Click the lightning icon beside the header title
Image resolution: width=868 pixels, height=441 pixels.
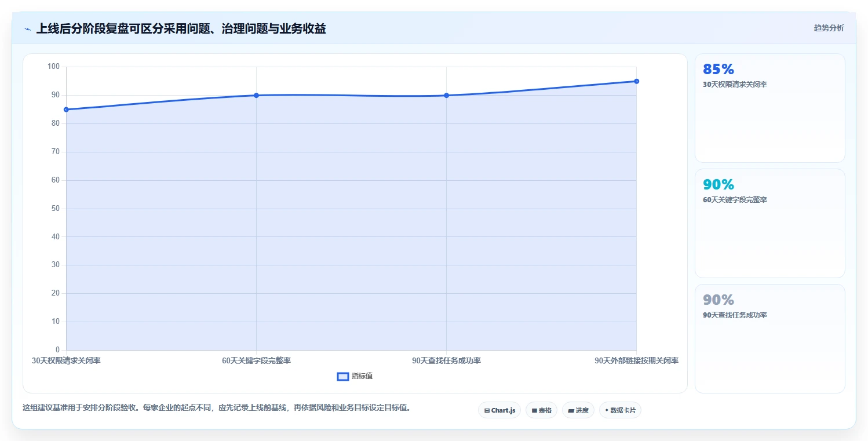coord(27,29)
